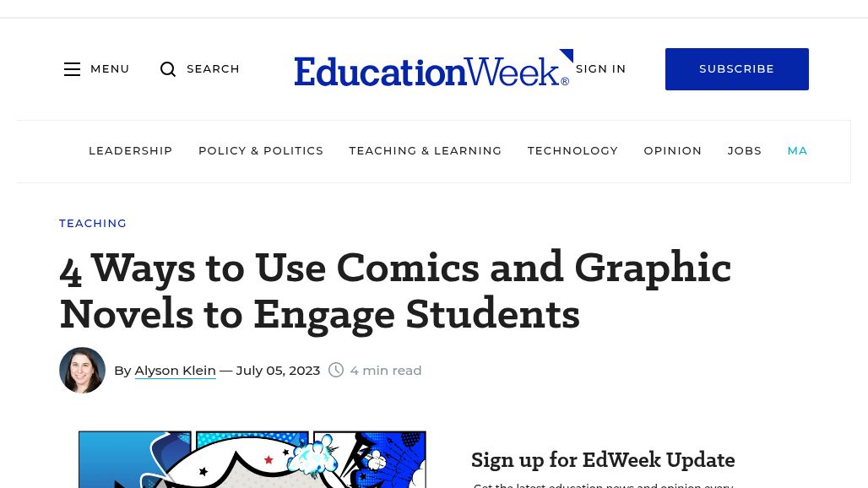Click the MENU label
Viewport: 868px width, 488px height.
tap(110, 69)
